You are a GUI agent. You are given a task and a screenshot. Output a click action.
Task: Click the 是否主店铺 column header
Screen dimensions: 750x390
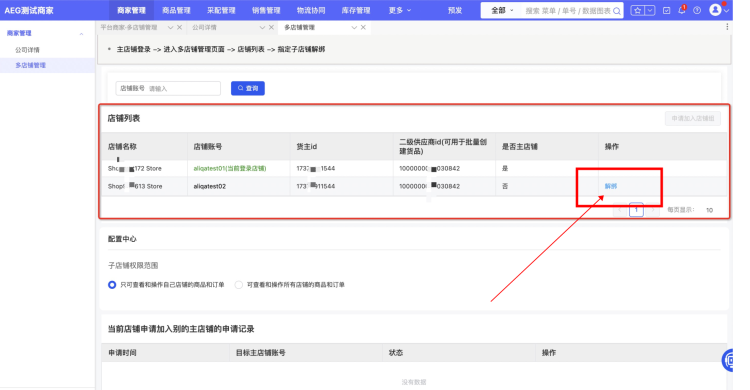pyautogui.click(x=519, y=146)
